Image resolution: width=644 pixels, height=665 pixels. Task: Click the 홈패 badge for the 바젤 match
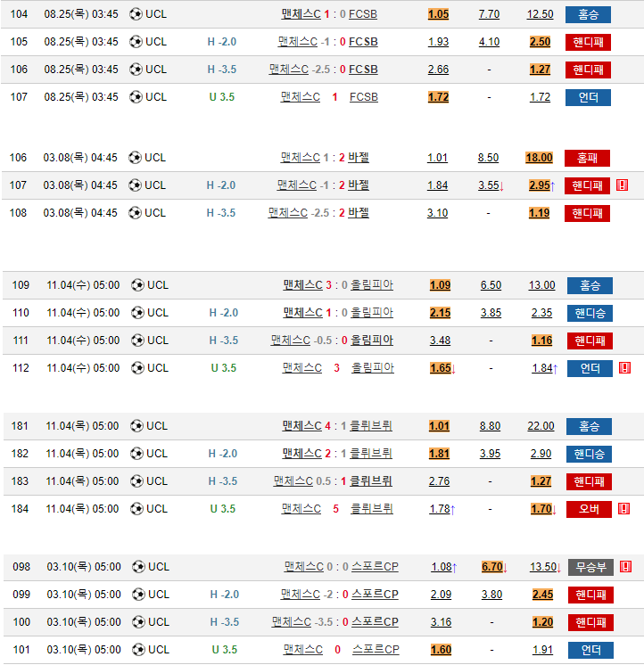(587, 158)
